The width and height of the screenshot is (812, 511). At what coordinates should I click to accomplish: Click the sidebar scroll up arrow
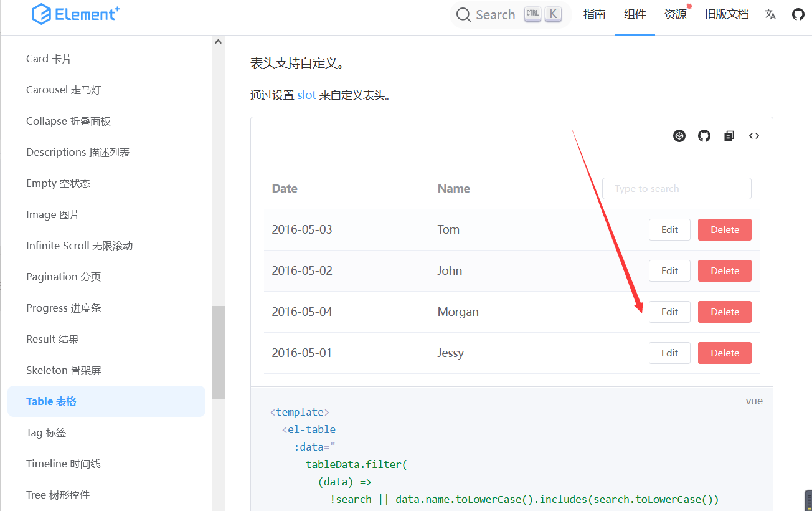coord(218,42)
